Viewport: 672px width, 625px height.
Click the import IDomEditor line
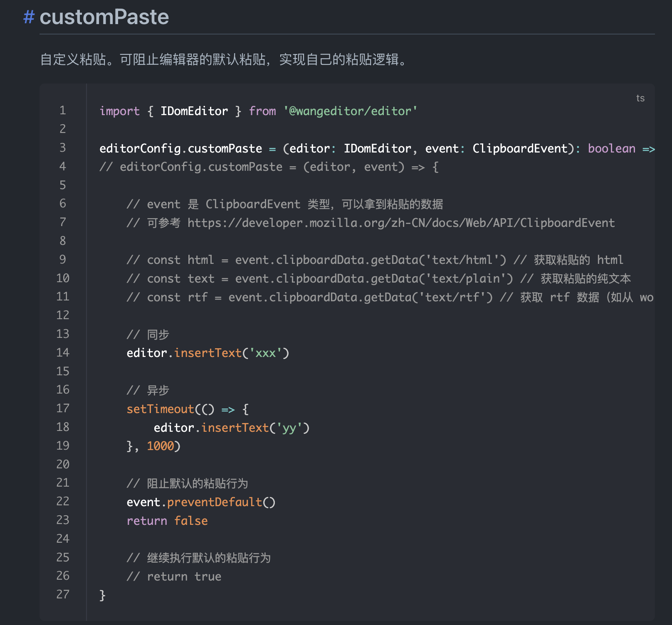tap(258, 111)
